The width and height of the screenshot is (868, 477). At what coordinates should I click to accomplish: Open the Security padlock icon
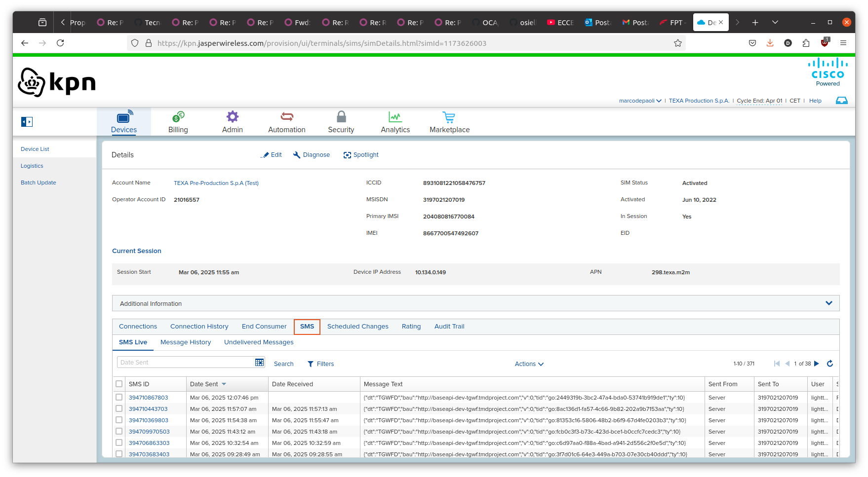341,117
